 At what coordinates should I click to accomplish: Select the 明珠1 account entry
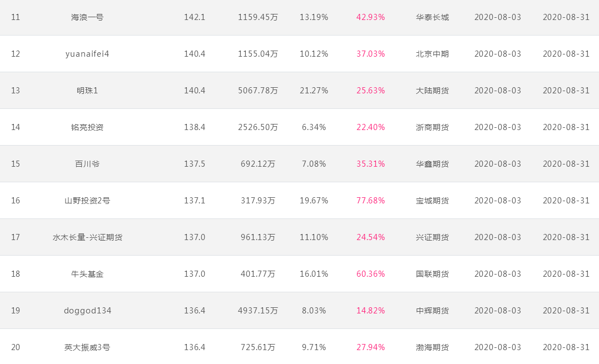pos(87,91)
